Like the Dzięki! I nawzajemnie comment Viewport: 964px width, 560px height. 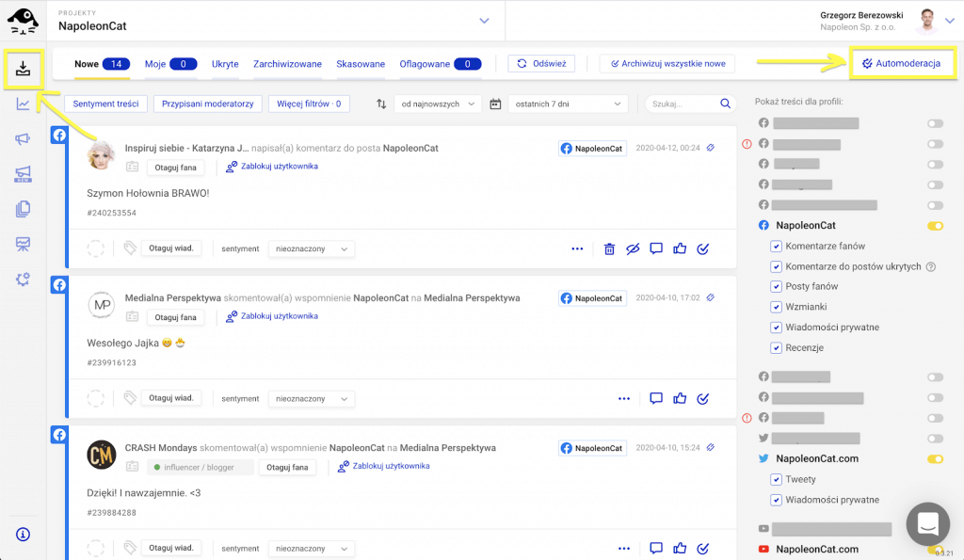[680, 548]
